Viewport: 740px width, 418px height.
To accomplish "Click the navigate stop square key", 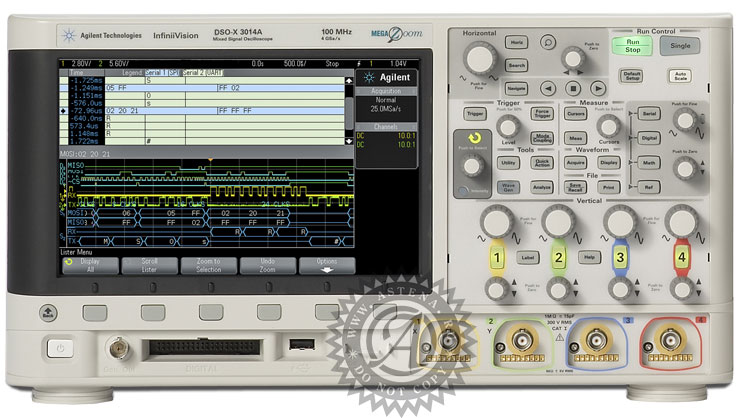I will pos(573,88).
